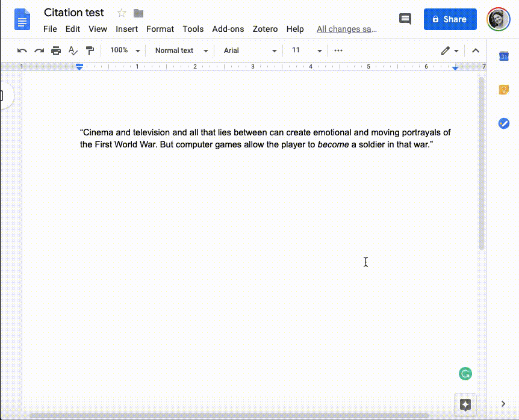519x420 pixels.
Task: Click the italic word become
Action: pos(333,144)
